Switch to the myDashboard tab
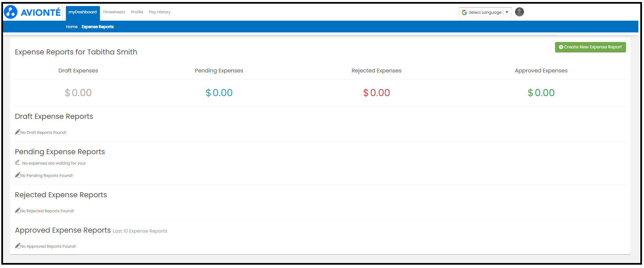The image size is (644, 268). pyautogui.click(x=83, y=12)
